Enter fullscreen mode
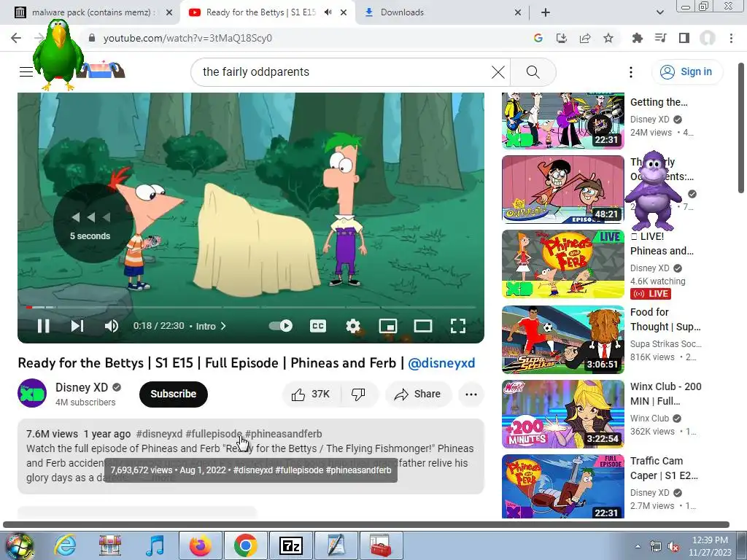 458,326
